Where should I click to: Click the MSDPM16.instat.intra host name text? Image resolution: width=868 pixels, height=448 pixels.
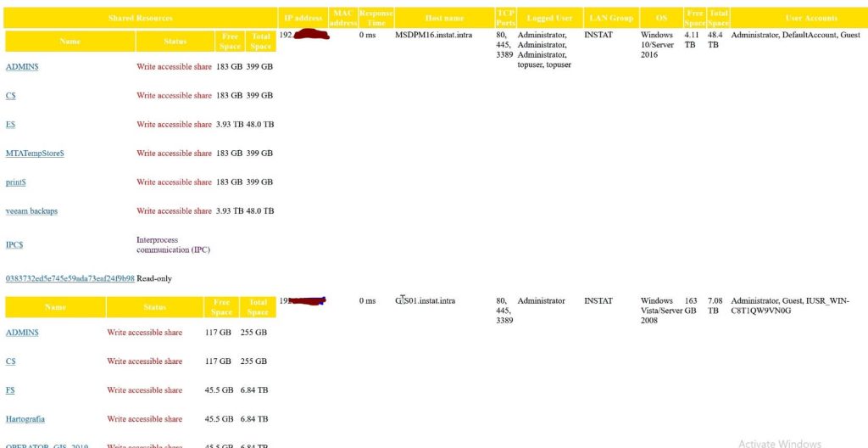[x=433, y=35]
